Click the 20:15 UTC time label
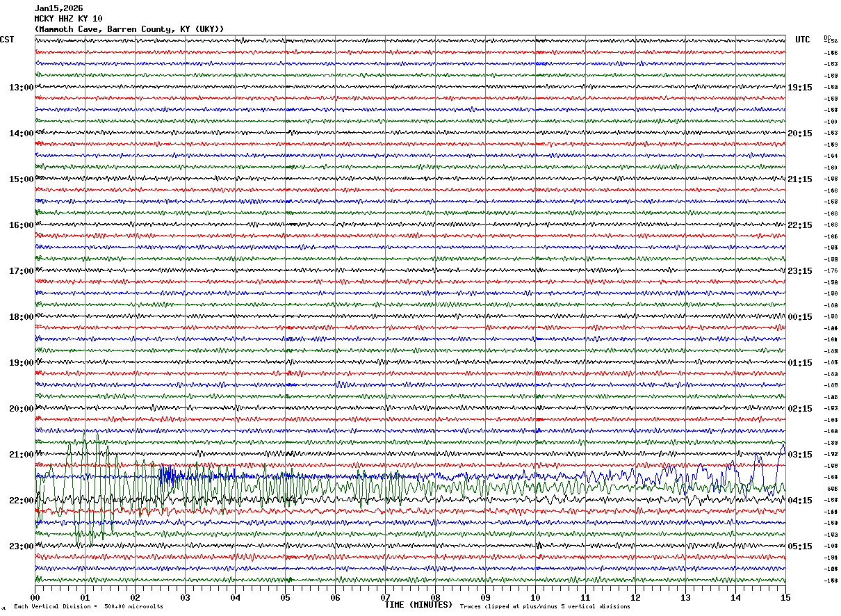Screen dimensions: 841x616 [799, 133]
